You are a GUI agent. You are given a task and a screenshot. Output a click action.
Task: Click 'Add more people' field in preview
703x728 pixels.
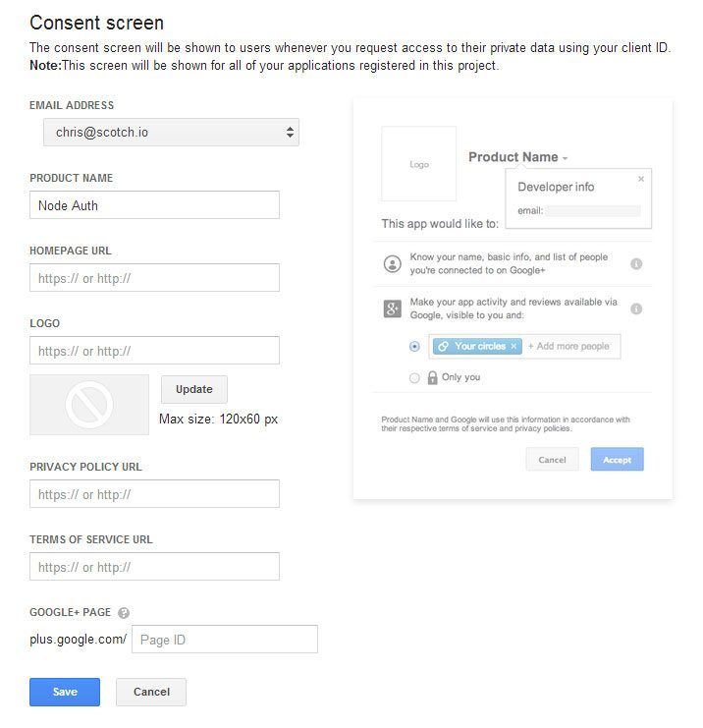click(568, 347)
